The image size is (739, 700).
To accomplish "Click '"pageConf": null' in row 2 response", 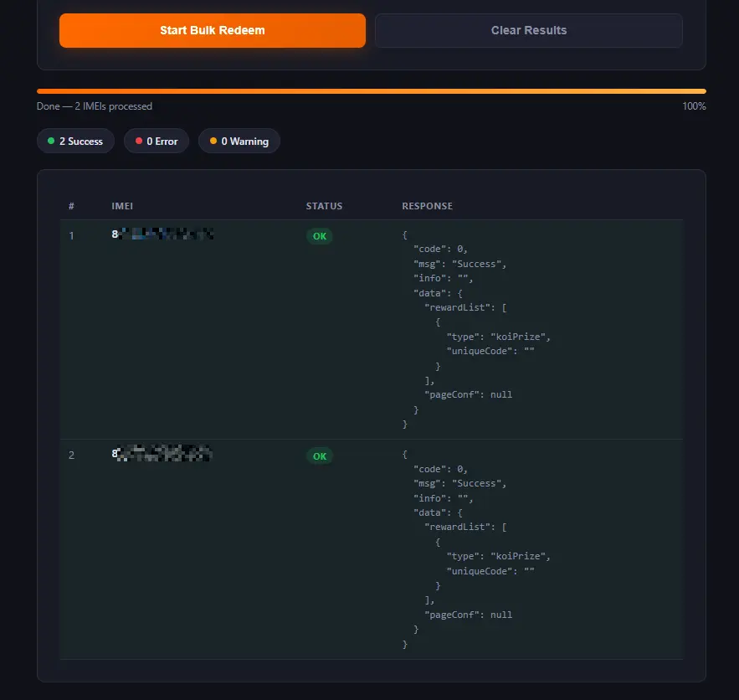I will (468, 615).
